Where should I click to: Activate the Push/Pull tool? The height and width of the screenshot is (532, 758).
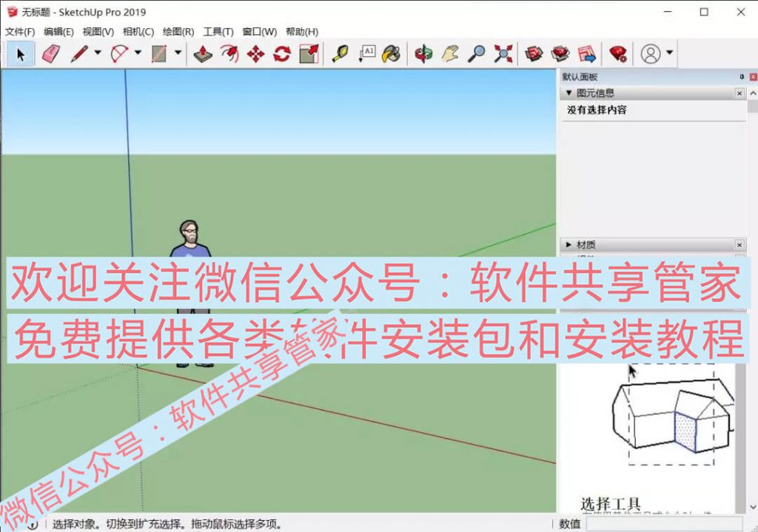[203, 53]
